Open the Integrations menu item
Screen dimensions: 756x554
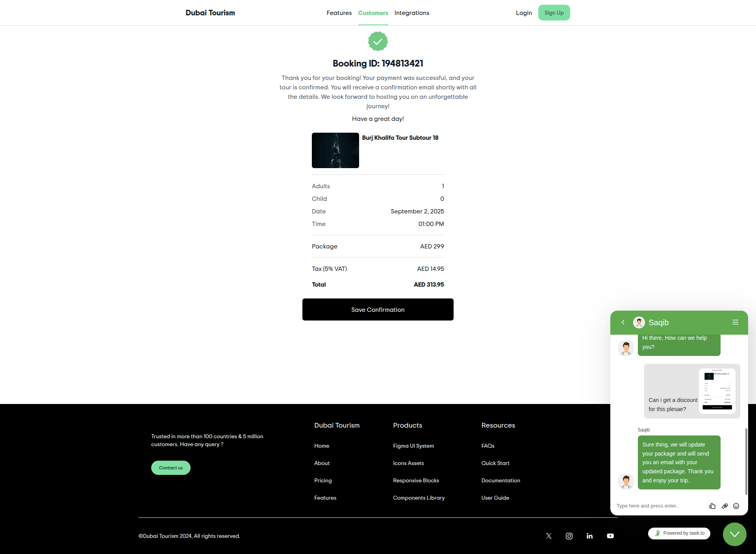coord(411,13)
